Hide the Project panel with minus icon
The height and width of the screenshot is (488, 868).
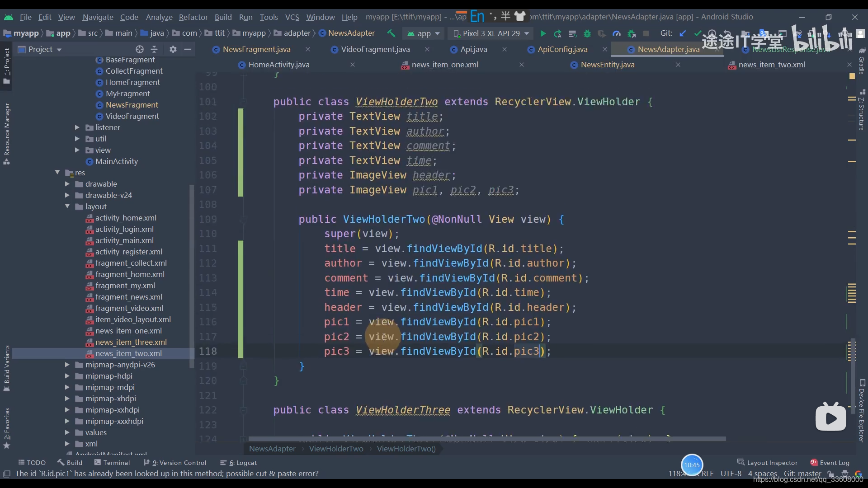pyautogui.click(x=188, y=49)
